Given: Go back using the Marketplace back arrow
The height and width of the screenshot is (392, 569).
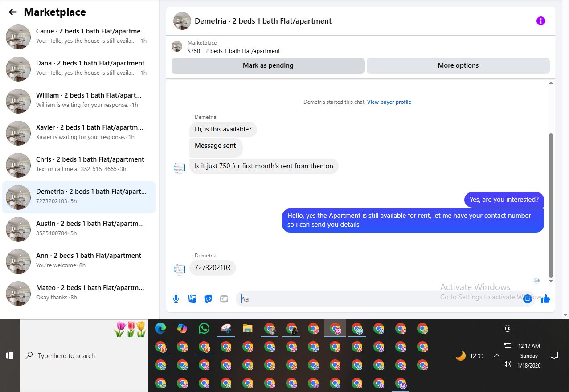Looking at the screenshot, I should pos(13,12).
